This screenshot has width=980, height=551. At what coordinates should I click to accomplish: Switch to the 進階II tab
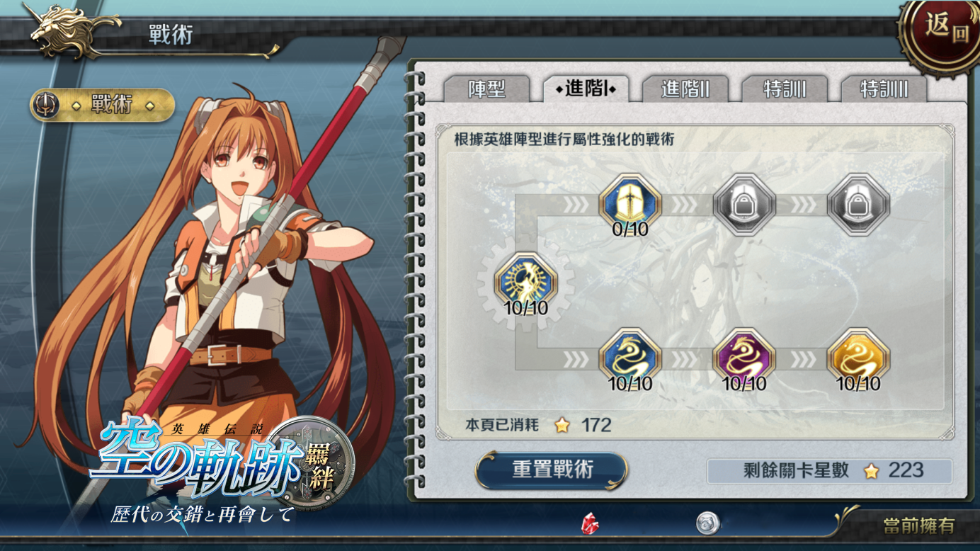(x=685, y=89)
